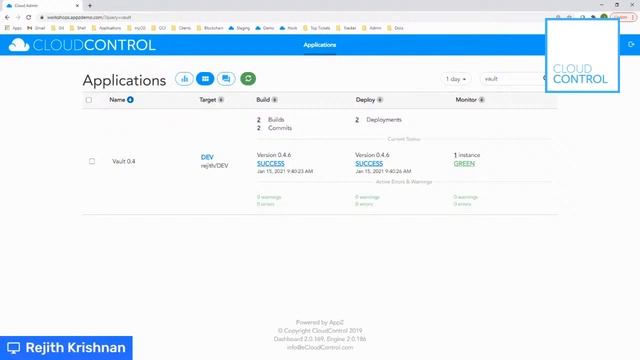Select the grid view icon
Screen dimensions: 640x360
click(205, 79)
